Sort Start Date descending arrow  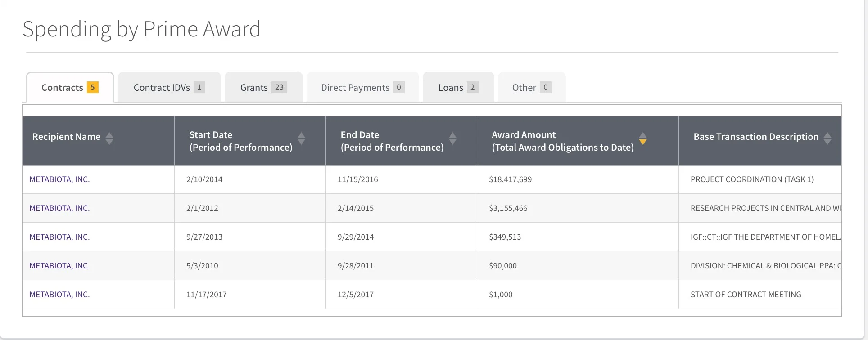[x=302, y=142]
